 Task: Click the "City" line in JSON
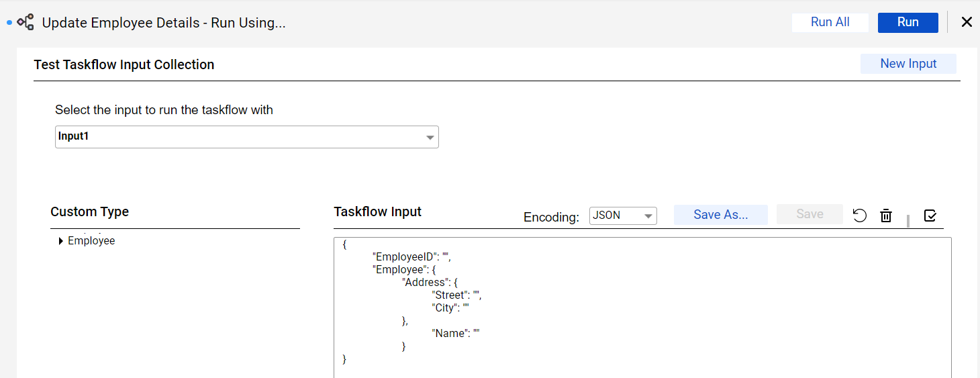pyautogui.click(x=450, y=308)
